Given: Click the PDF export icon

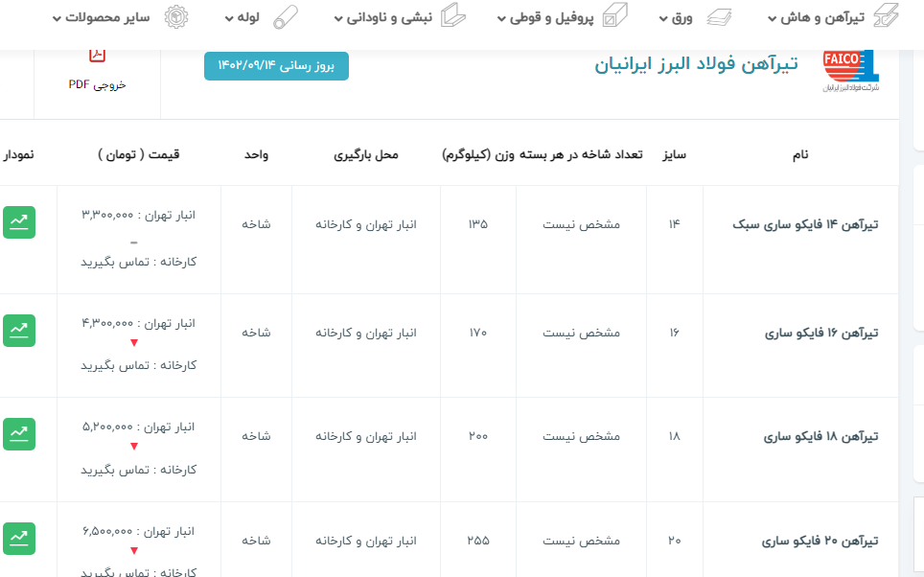Looking at the screenshot, I should [x=97, y=56].
